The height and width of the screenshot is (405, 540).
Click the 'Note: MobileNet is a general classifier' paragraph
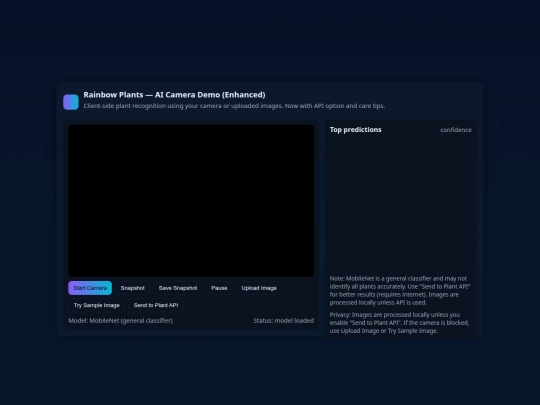click(x=400, y=290)
